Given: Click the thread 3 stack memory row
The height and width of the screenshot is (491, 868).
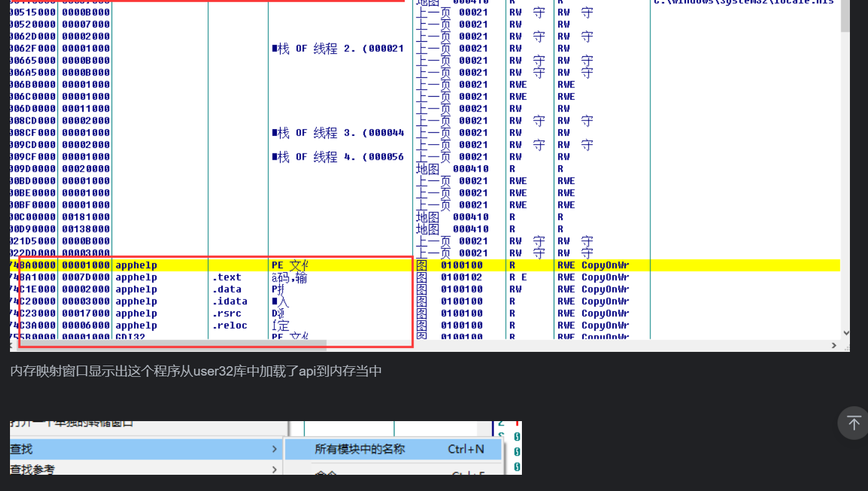Looking at the screenshot, I should 337,133.
